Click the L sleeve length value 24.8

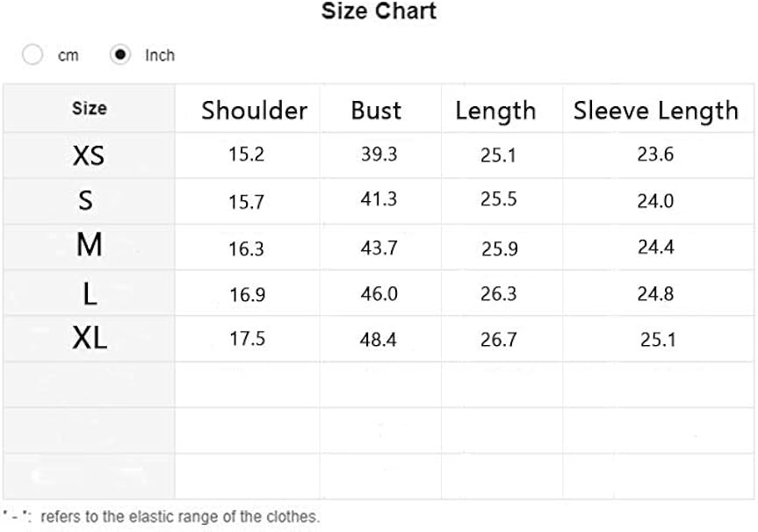655,293
